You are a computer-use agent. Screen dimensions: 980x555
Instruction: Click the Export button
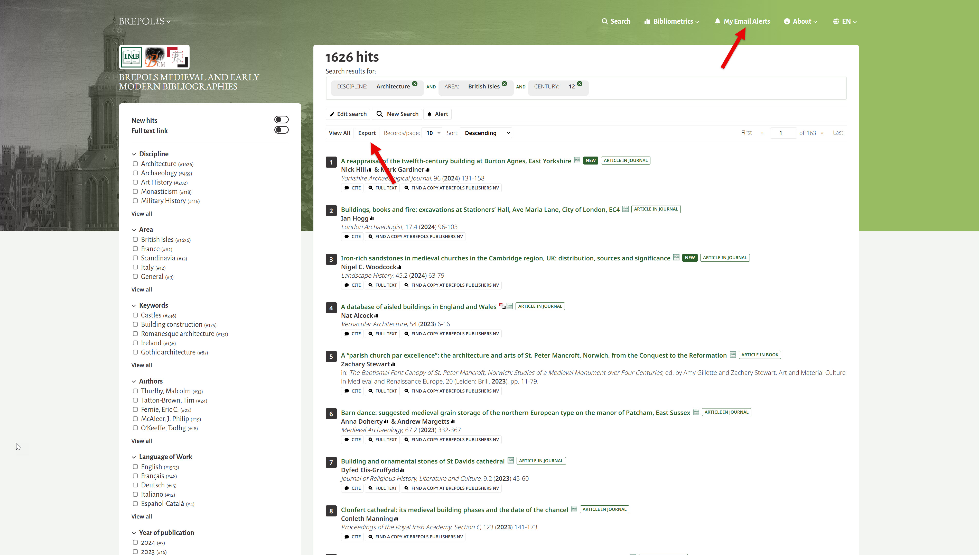367,133
